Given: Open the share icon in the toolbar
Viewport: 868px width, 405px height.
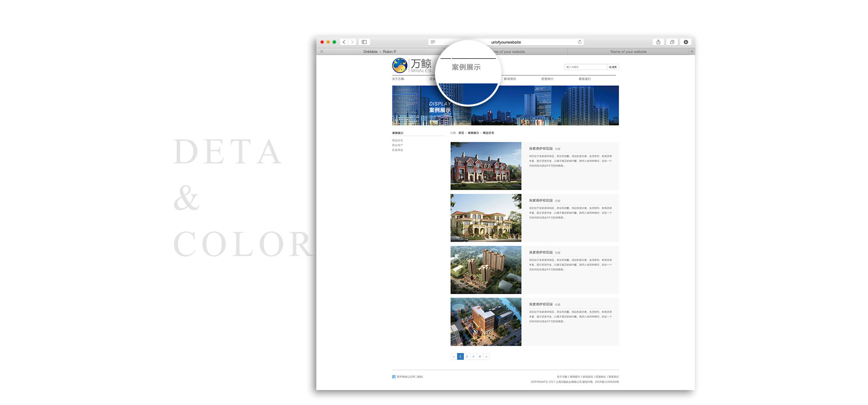Looking at the screenshot, I should tap(658, 42).
